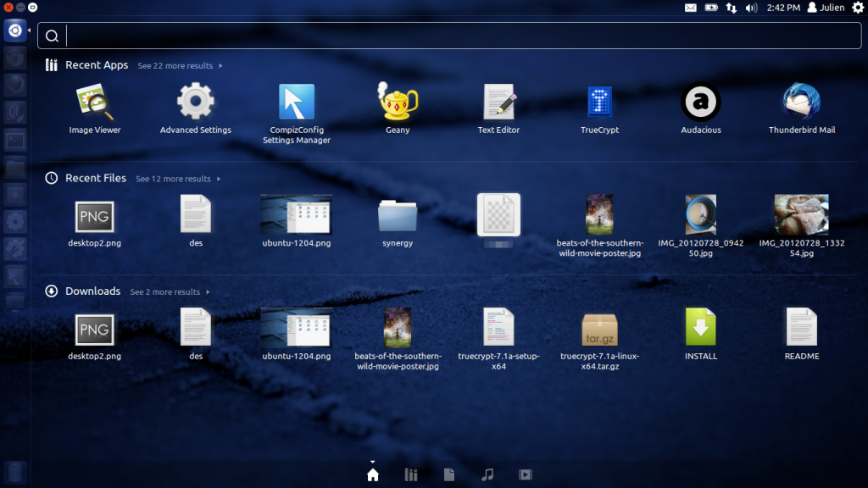Switch to the Applications lens tab
The width and height of the screenshot is (868, 488).
(x=411, y=475)
